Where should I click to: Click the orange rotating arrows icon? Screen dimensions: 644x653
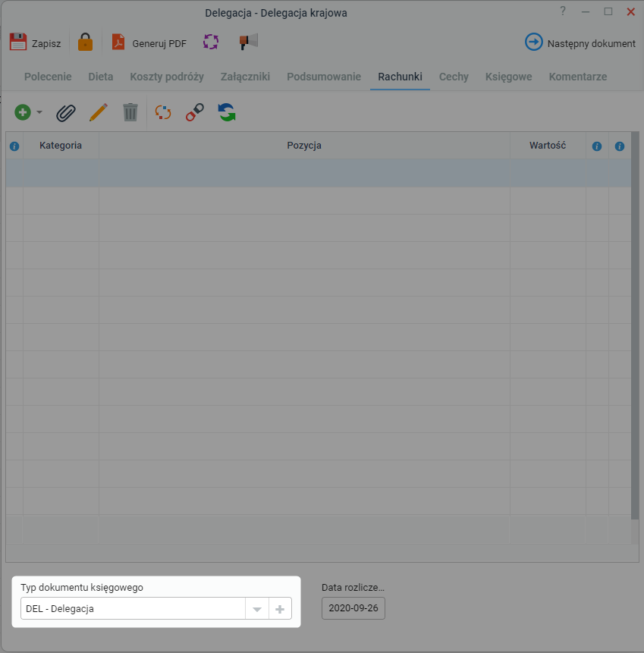point(163,112)
